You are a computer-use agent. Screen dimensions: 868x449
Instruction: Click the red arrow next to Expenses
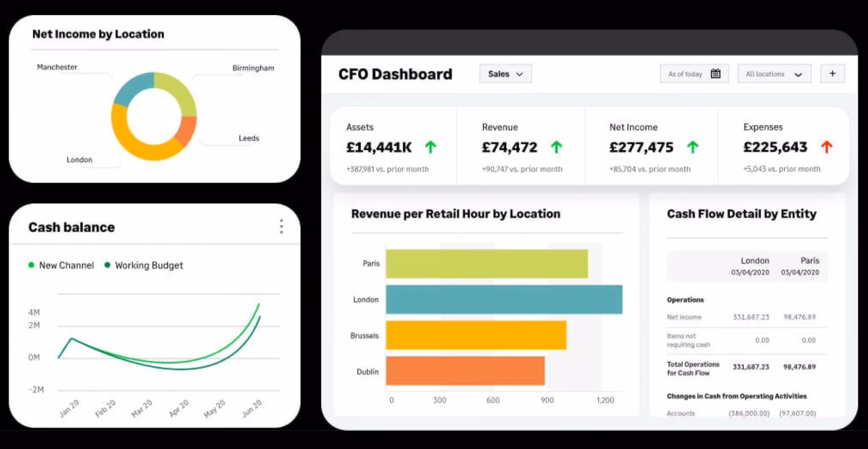(826, 147)
